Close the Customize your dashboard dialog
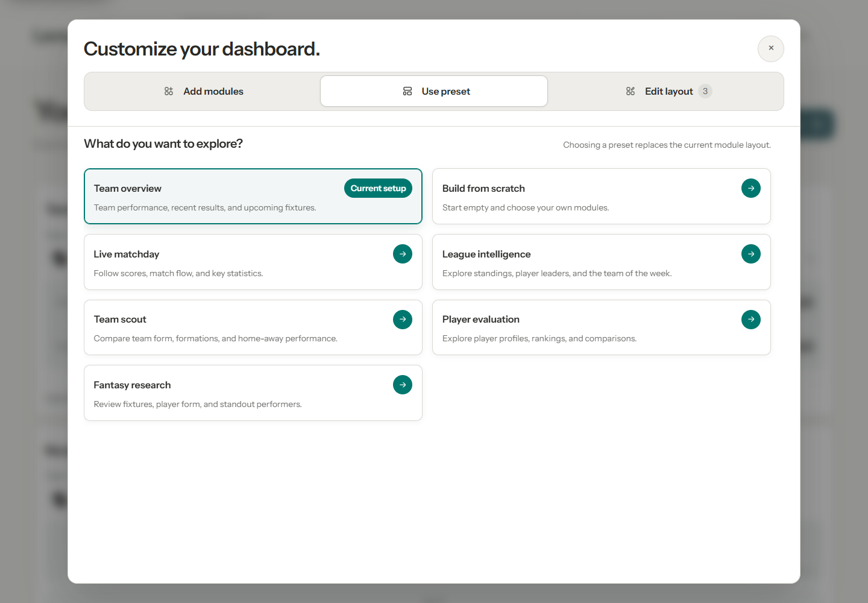The height and width of the screenshot is (603, 868). click(771, 48)
